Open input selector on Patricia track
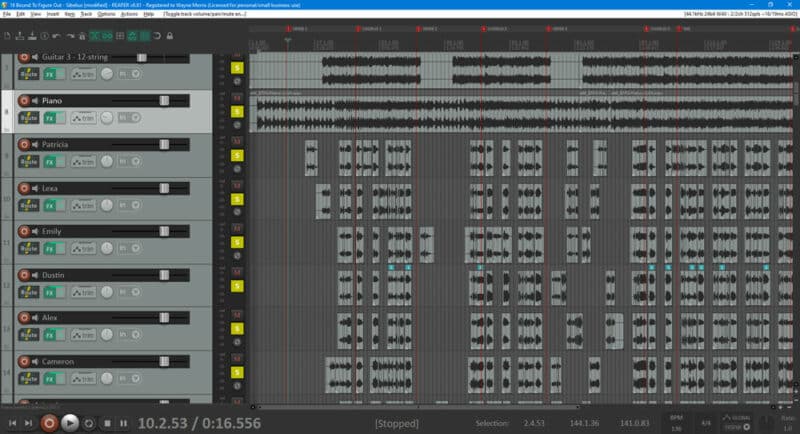 [129, 162]
